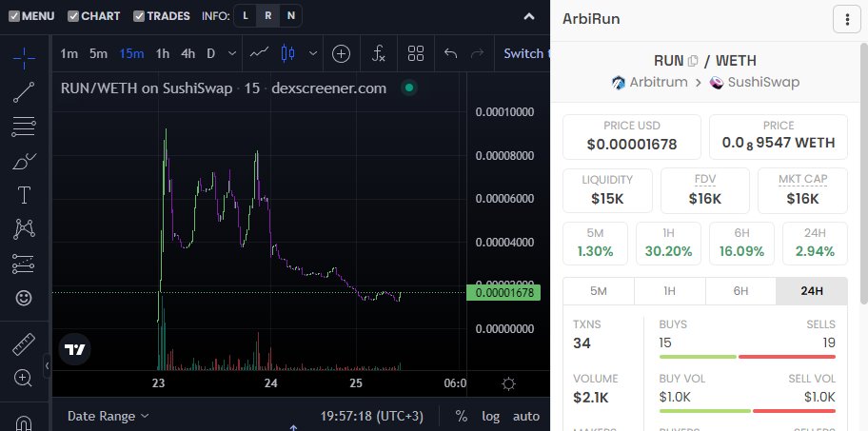Viewport: 868px width, 431px height.
Task: Uncheck the TRADES checkbox
Action: [139, 16]
